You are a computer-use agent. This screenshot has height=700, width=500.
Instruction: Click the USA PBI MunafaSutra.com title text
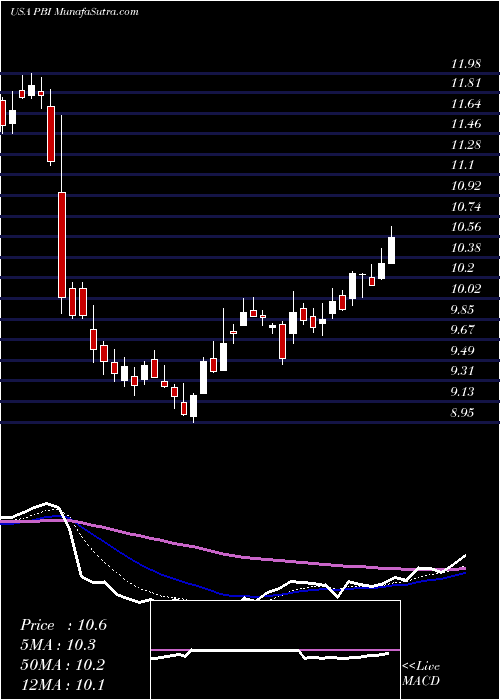click(74, 12)
